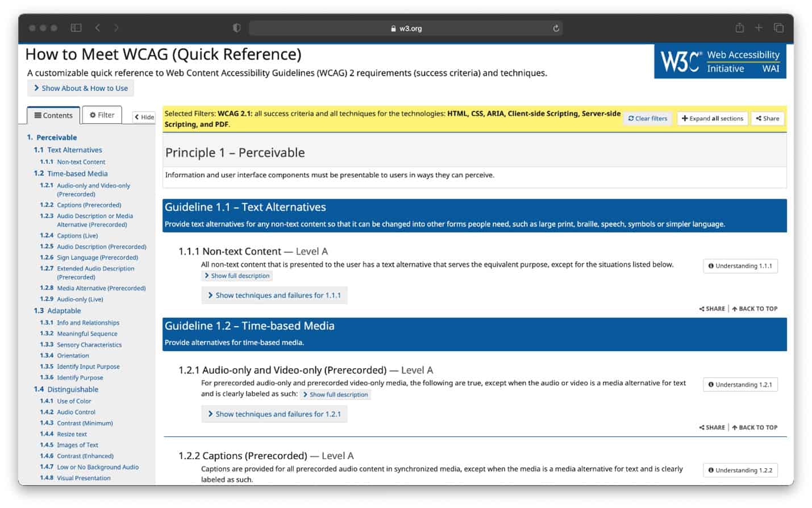
Task: Expand Show About & How to Use
Action: point(81,88)
